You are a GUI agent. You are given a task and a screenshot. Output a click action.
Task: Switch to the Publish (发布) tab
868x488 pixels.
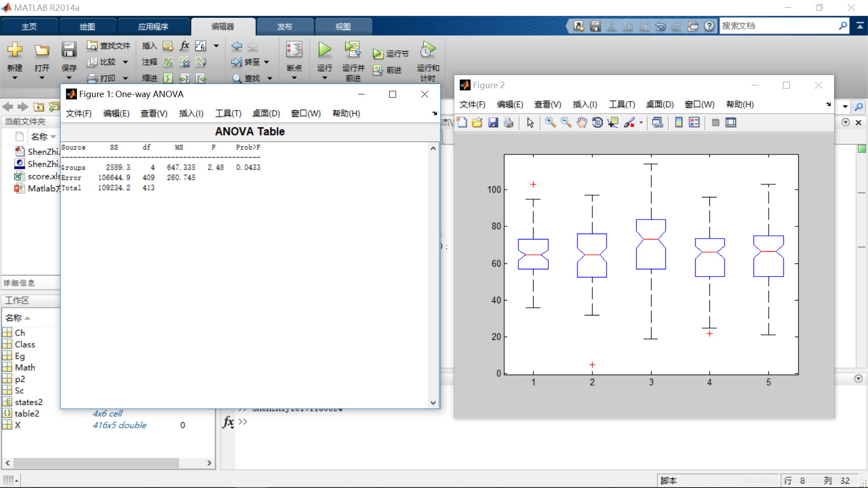click(x=284, y=27)
